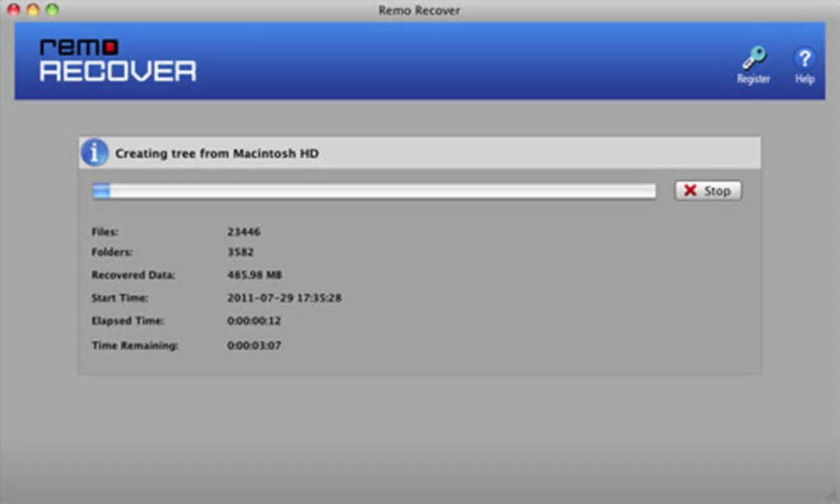Click the scan progress bar
840x504 pixels.
coord(374,191)
